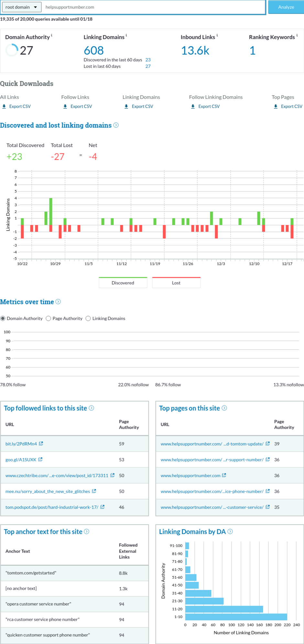Screen dimensions: 304x644
Task: Click the help arrow beside Linking Domains by DA
Action: (230, 531)
